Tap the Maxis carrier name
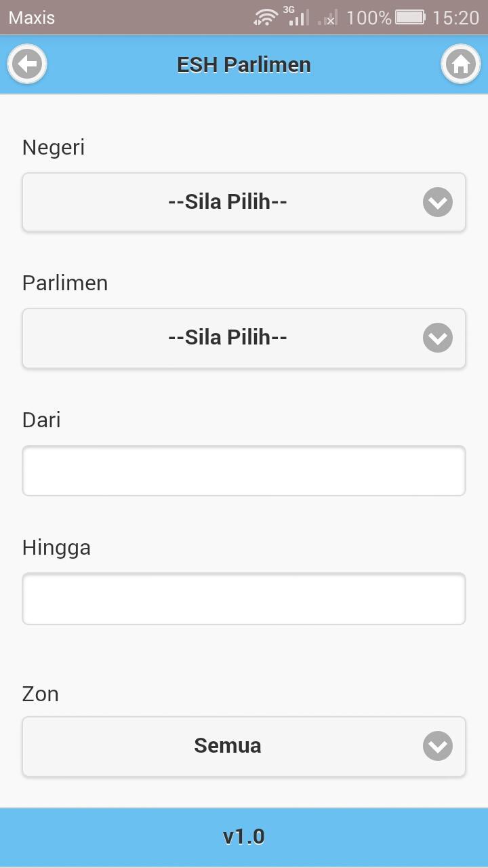The image size is (488, 868). pyautogui.click(x=32, y=18)
